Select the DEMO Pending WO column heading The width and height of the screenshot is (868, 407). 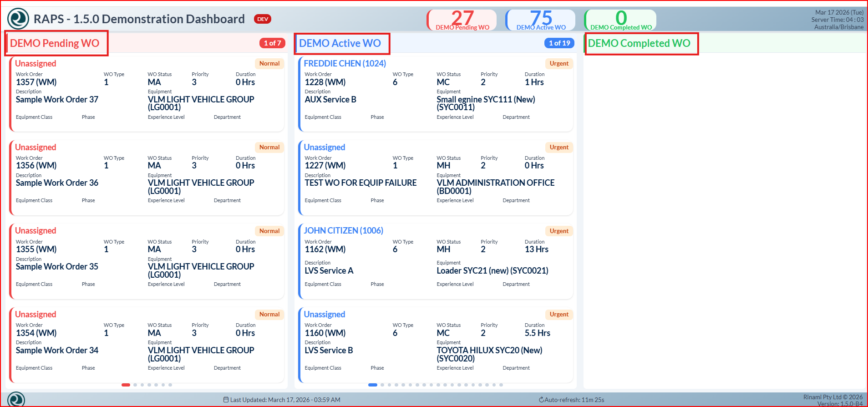tap(55, 43)
